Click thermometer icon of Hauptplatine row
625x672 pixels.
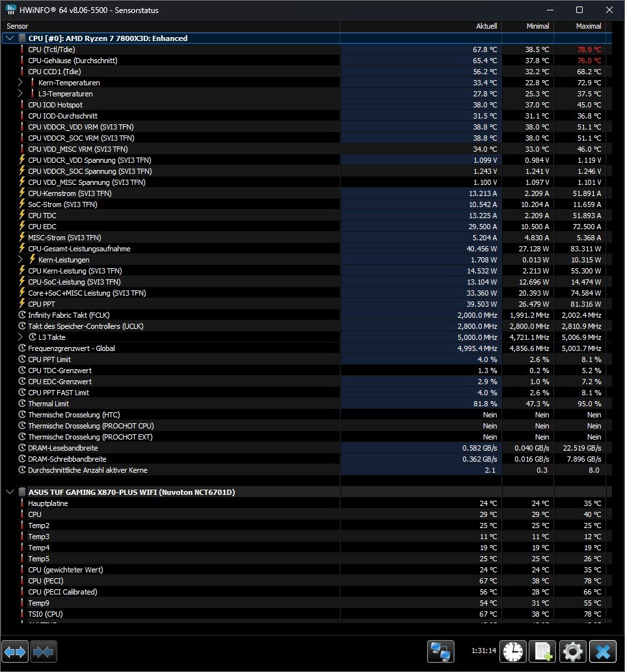pyautogui.click(x=22, y=503)
